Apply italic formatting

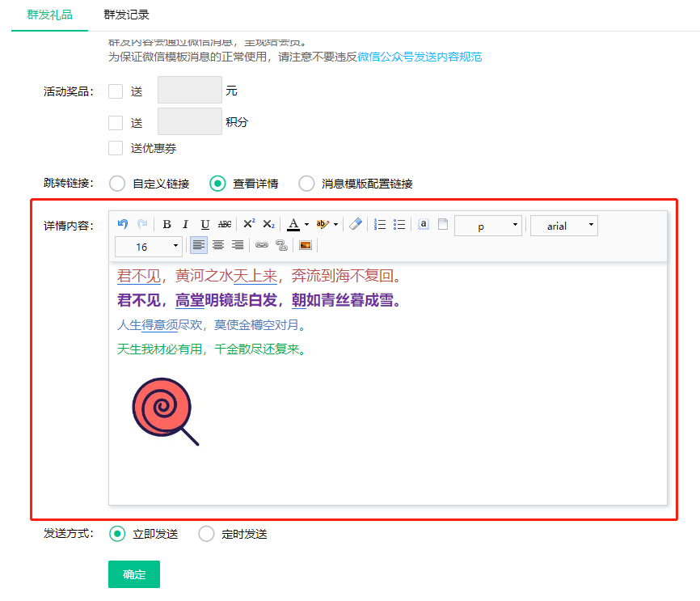click(184, 224)
